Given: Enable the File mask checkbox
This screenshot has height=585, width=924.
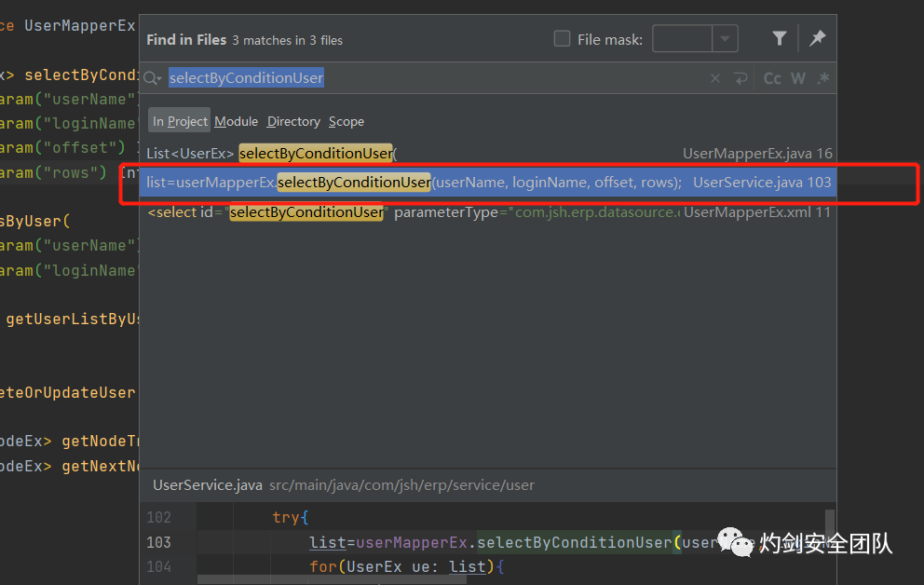Looking at the screenshot, I should pyautogui.click(x=563, y=39).
